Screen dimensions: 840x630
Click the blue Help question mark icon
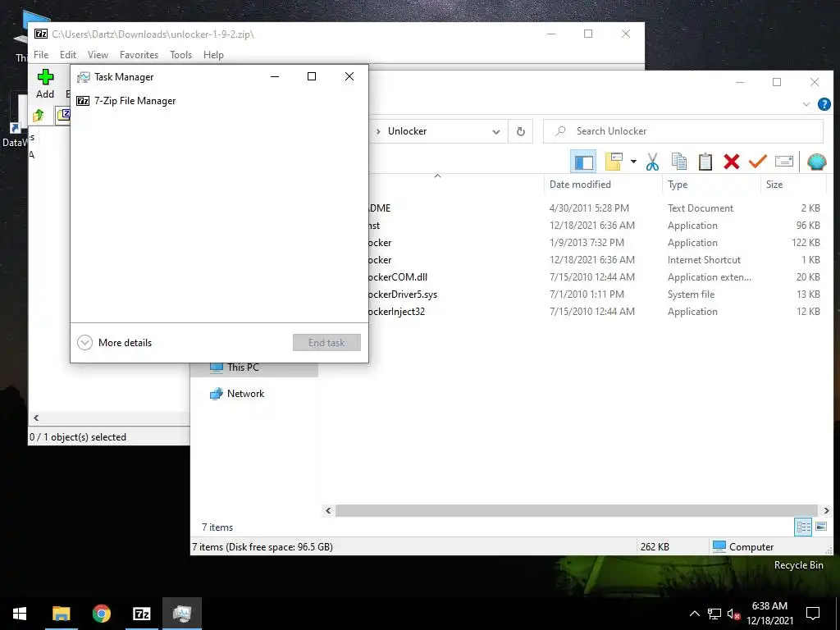tap(824, 104)
